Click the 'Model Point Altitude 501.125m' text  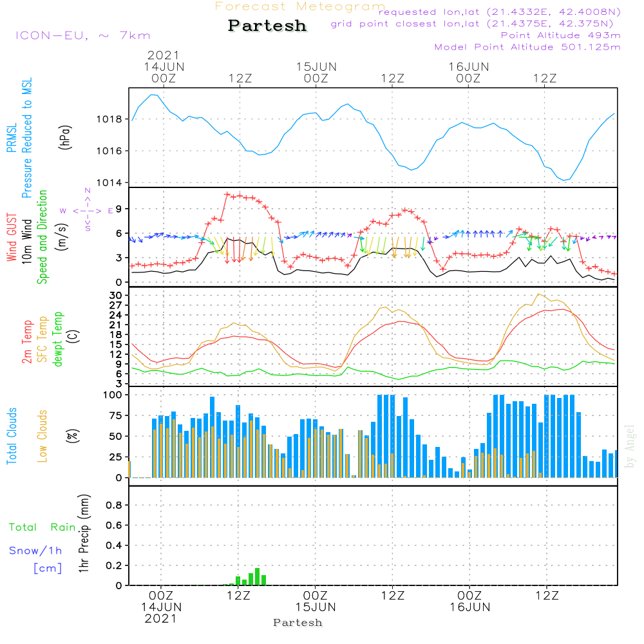(x=527, y=47)
